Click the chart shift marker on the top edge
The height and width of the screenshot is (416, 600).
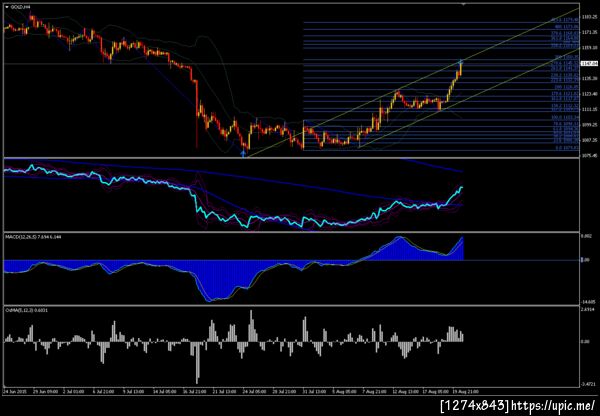coord(464,5)
